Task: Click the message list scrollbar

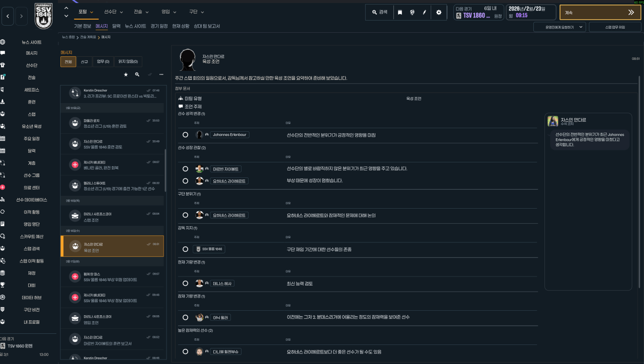Action: point(166,171)
